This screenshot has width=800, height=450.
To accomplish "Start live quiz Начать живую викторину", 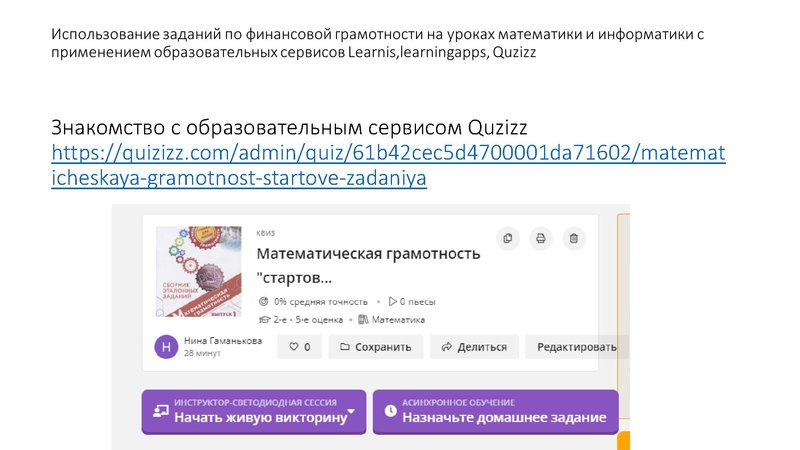I will pos(254,412).
